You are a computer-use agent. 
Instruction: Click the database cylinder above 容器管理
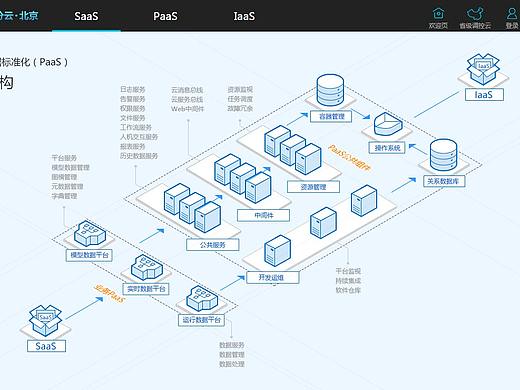[330, 90]
